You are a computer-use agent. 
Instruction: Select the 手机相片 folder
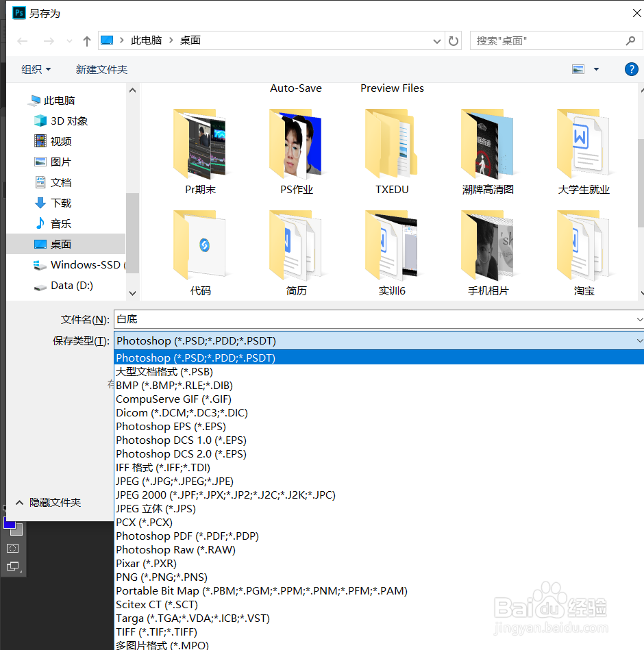tap(488, 253)
